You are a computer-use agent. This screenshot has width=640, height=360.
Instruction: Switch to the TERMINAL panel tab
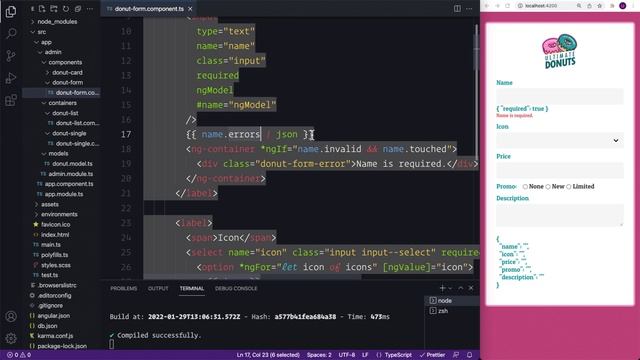[192, 288]
